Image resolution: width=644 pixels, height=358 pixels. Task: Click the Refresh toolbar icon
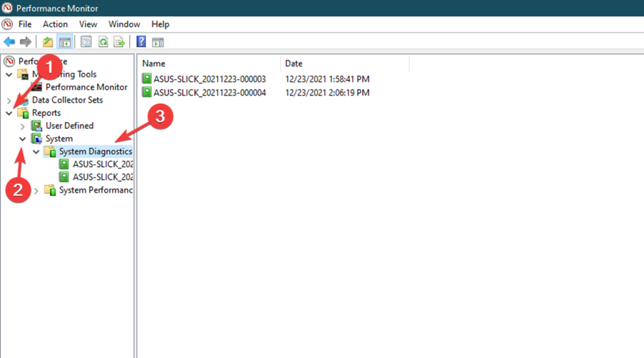click(x=103, y=42)
